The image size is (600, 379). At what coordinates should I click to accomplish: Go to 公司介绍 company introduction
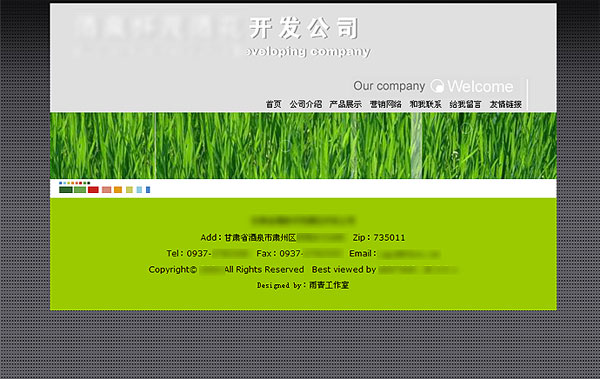coord(305,104)
